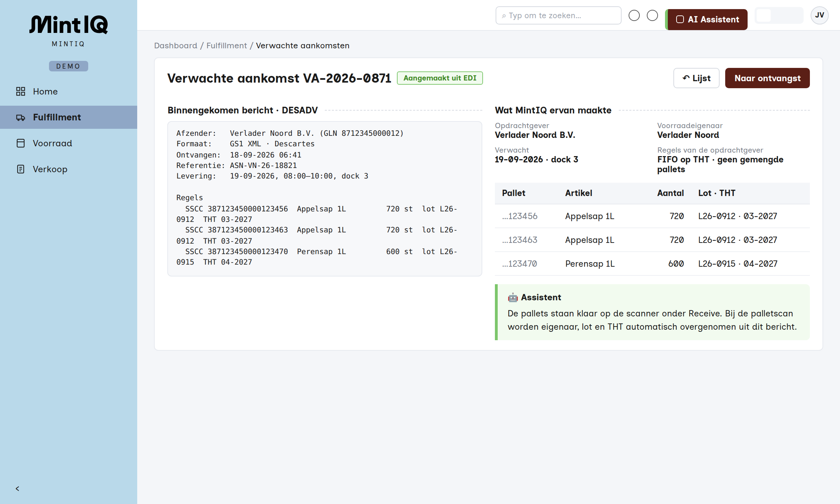Click the Home grid icon in sidebar
The height and width of the screenshot is (504, 840).
21,91
